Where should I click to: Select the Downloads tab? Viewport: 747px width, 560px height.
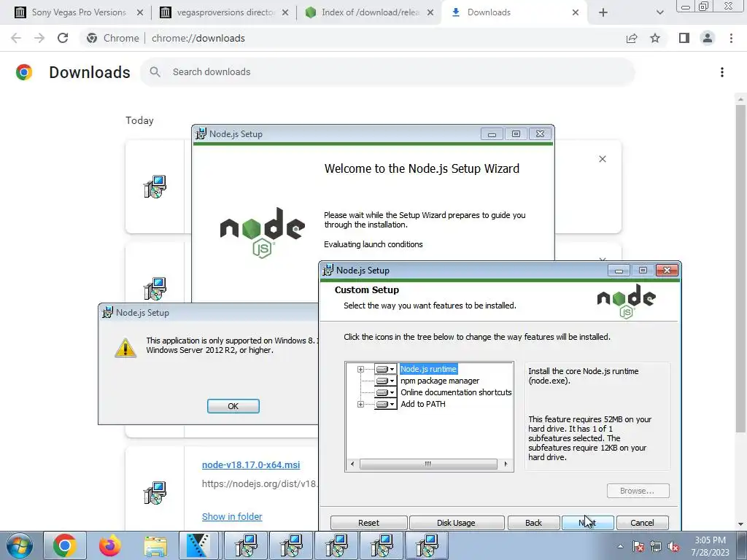[x=514, y=12]
